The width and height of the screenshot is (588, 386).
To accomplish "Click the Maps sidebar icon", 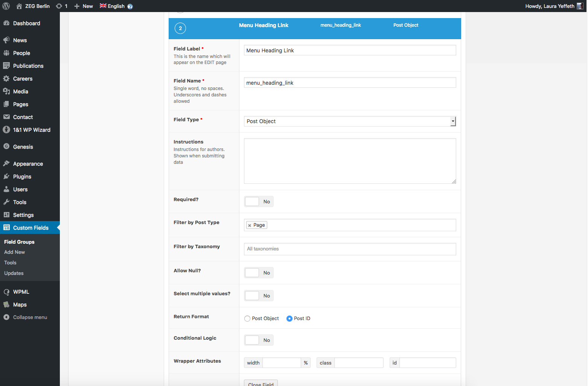I will coord(6,304).
